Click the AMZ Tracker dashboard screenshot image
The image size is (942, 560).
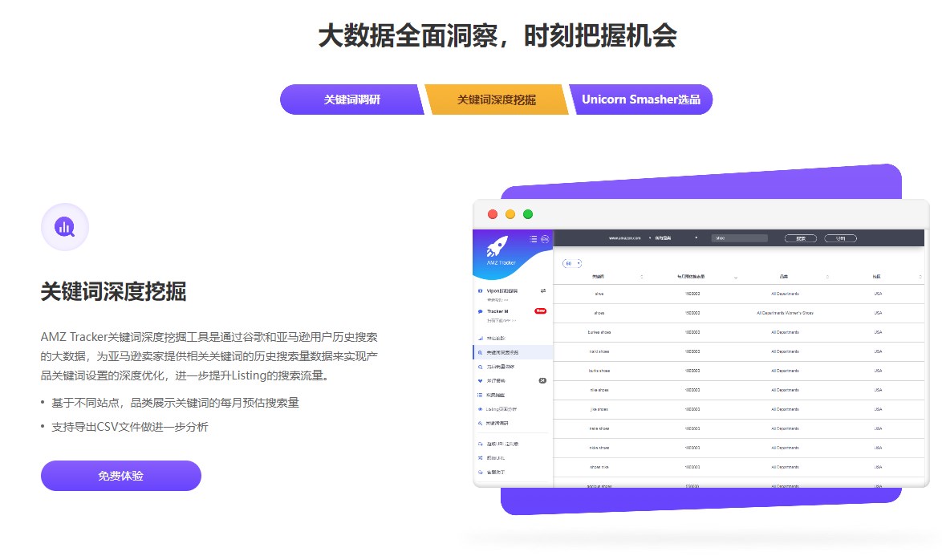[x=701, y=343]
